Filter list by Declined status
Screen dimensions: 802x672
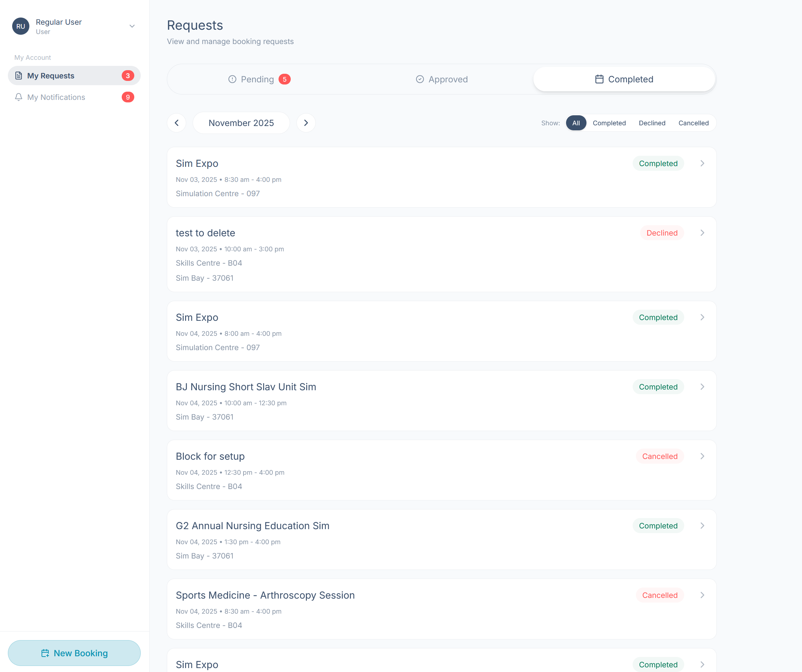pos(652,123)
